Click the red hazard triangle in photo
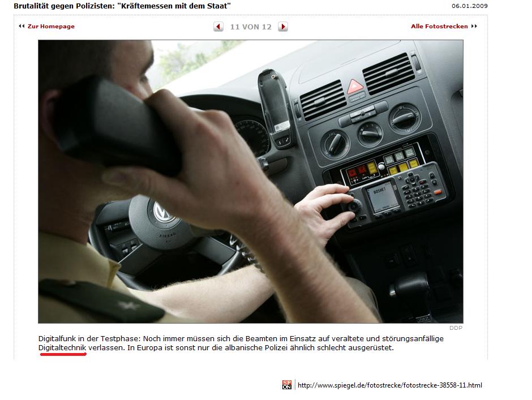 pos(355,86)
